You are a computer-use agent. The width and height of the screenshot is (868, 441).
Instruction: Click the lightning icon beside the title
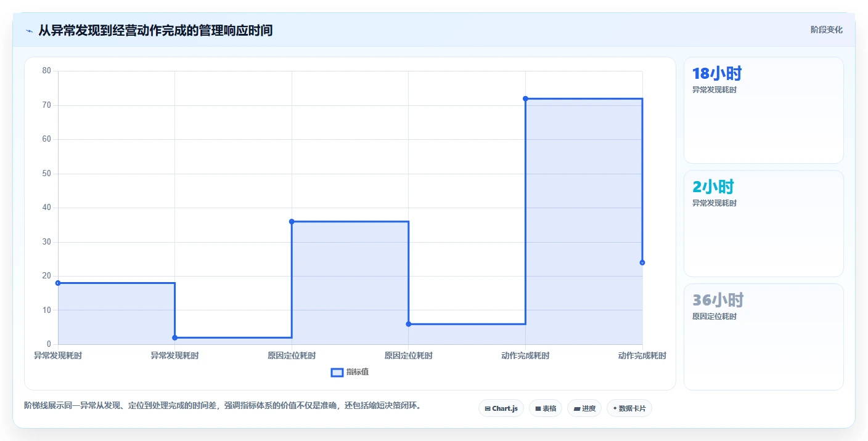point(29,31)
